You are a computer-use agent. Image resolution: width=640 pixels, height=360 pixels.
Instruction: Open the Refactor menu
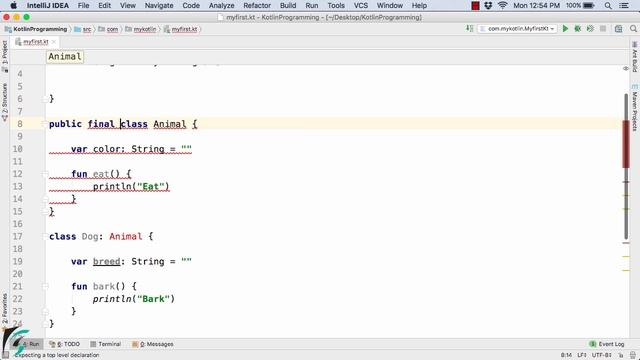[x=257, y=5]
